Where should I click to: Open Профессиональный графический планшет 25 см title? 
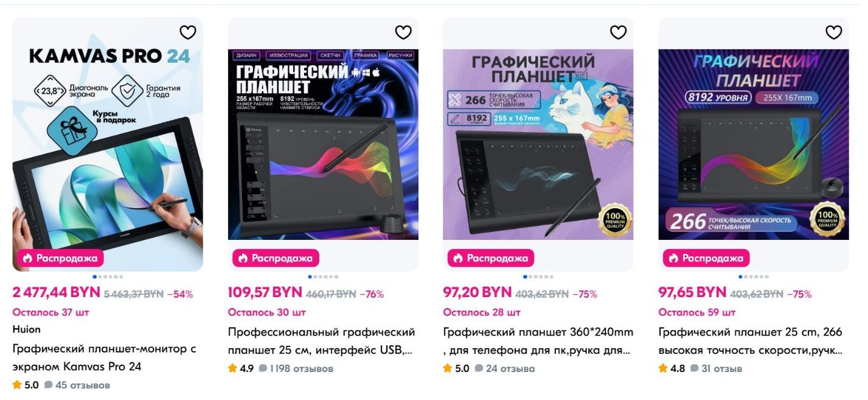[x=322, y=341]
